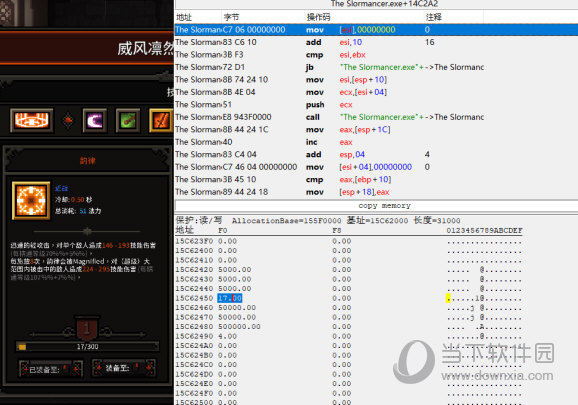Click the 17/300 experience progress bar
Viewport: 578px width, 405px height.
[87, 346]
